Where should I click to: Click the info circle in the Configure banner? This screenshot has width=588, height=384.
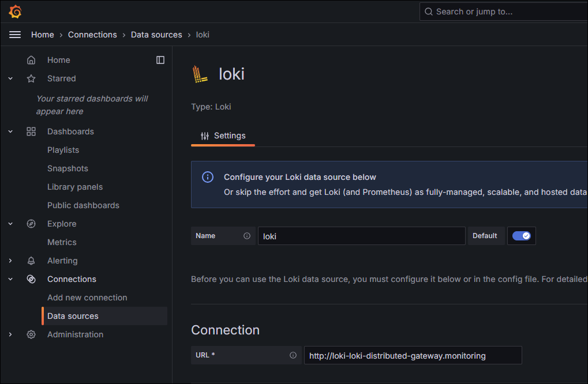pos(207,177)
